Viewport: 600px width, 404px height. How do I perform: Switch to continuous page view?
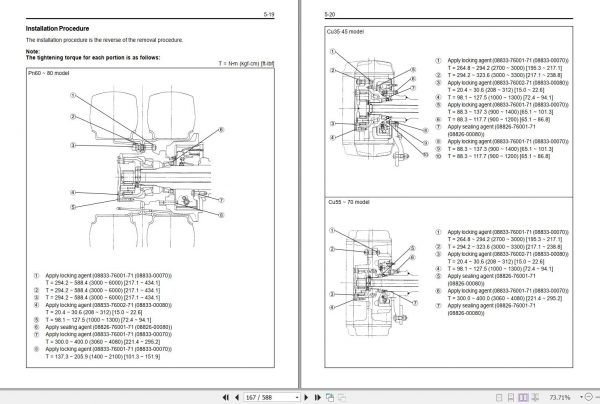pos(511,397)
